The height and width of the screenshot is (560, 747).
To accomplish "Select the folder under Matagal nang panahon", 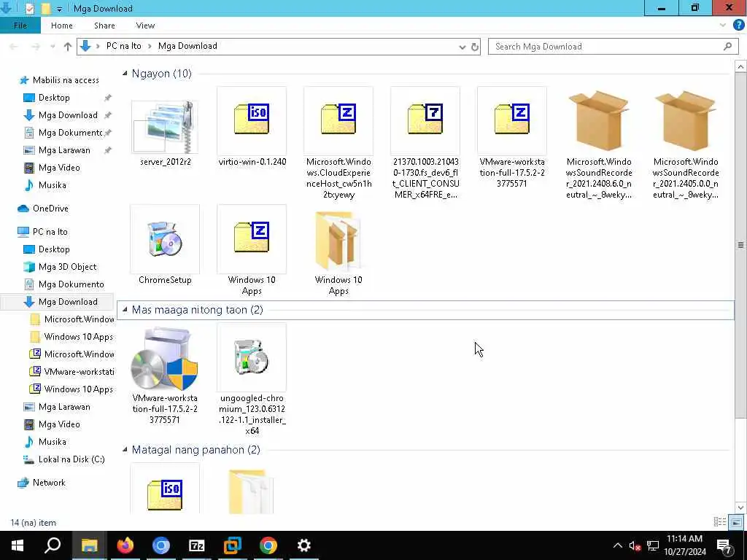I will [252, 491].
